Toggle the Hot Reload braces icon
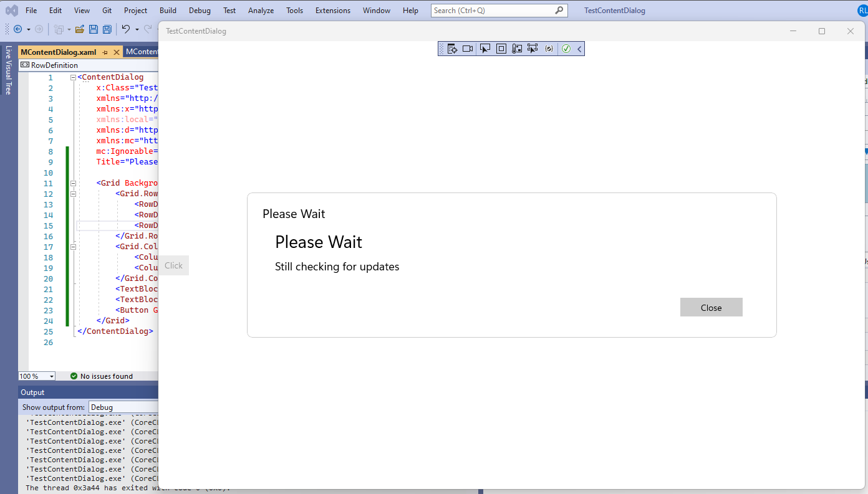 coord(549,49)
